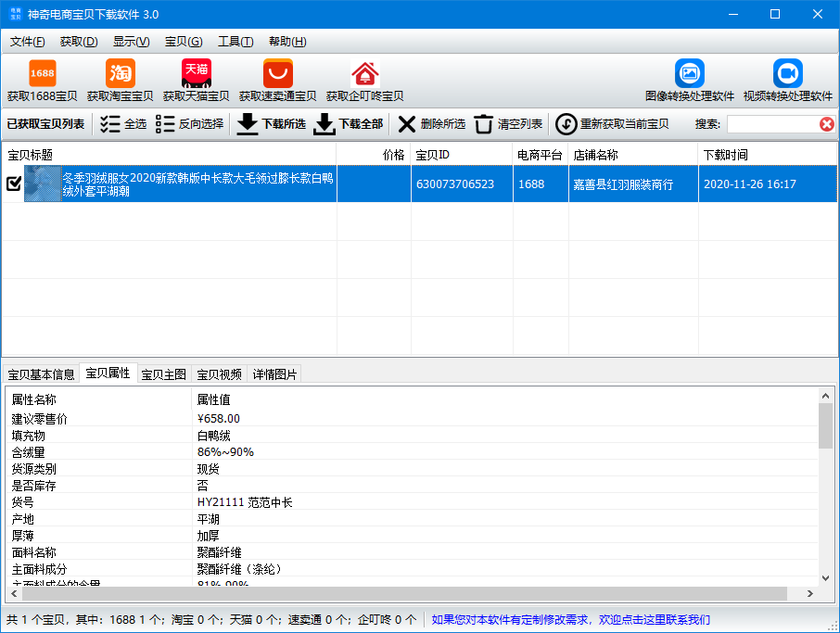Open 视频转换处理软件 video converter
Image resolution: width=840 pixels, height=633 pixels.
[787, 73]
